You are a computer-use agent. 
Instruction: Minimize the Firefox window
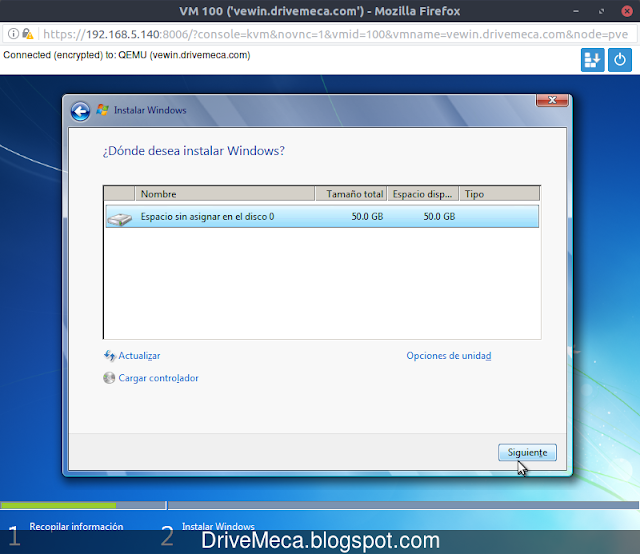tap(576, 11)
